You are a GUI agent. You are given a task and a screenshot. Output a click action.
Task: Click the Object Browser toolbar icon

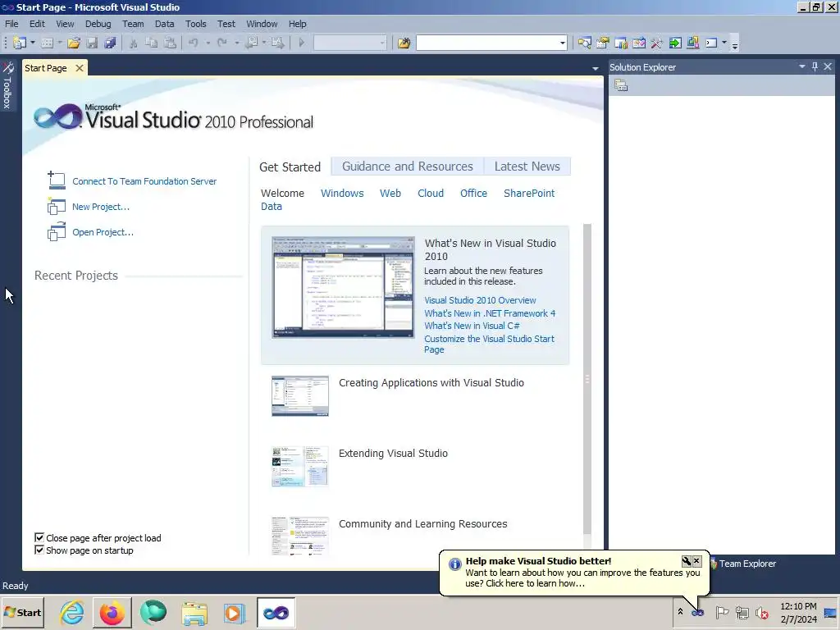coord(621,43)
